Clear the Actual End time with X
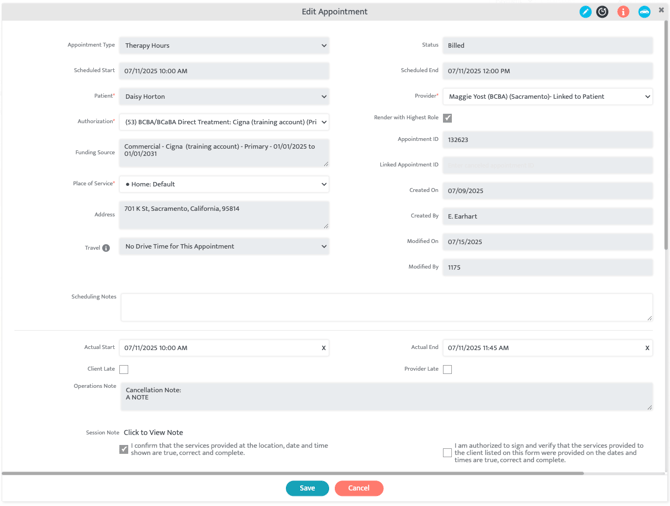670x506 pixels. click(647, 348)
